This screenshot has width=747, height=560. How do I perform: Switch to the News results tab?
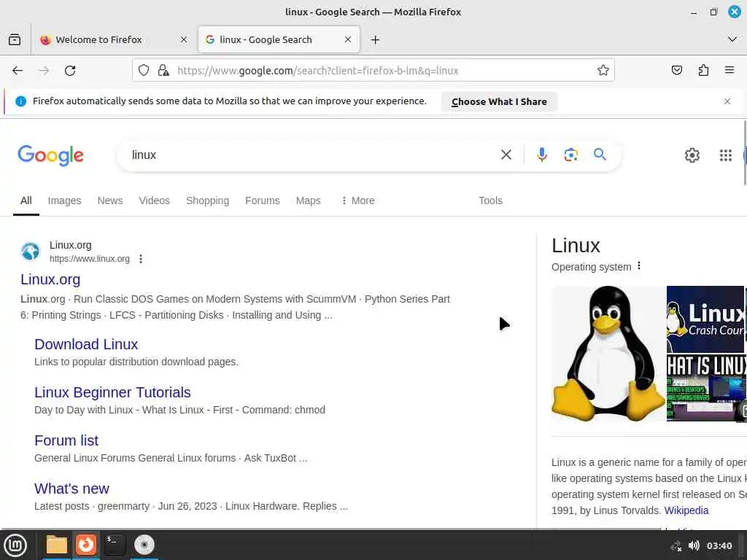110,201
